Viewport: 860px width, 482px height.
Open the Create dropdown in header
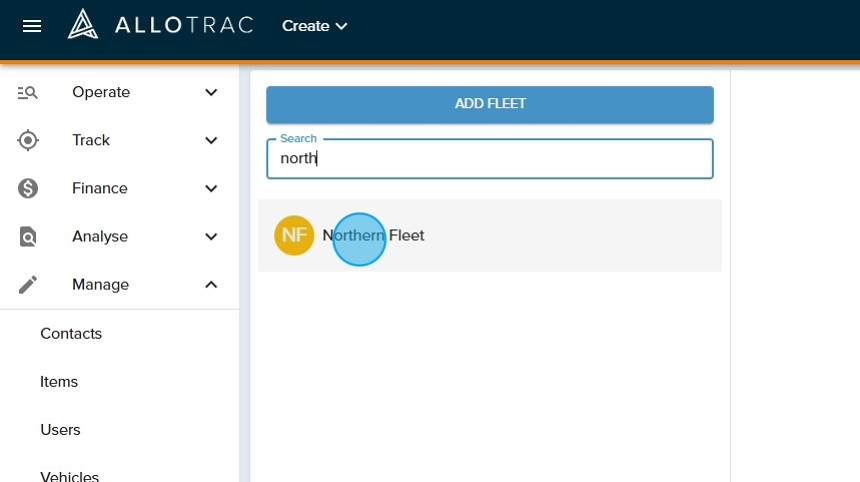click(314, 26)
